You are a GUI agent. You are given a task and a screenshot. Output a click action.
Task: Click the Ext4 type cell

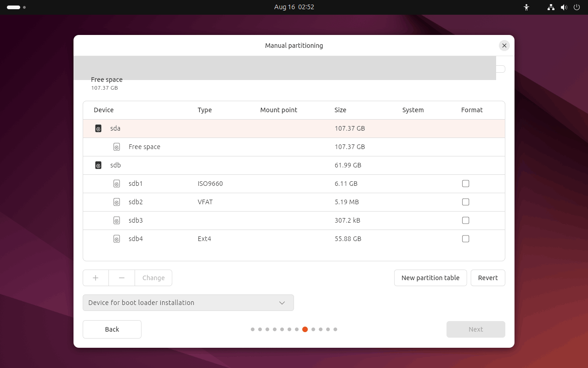[x=204, y=239]
